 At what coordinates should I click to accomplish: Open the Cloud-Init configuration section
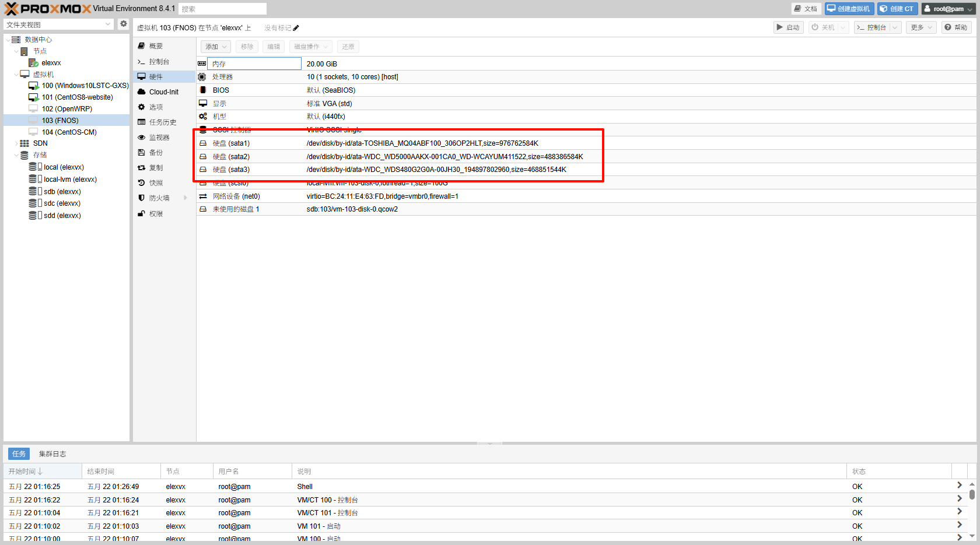click(163, 92)
